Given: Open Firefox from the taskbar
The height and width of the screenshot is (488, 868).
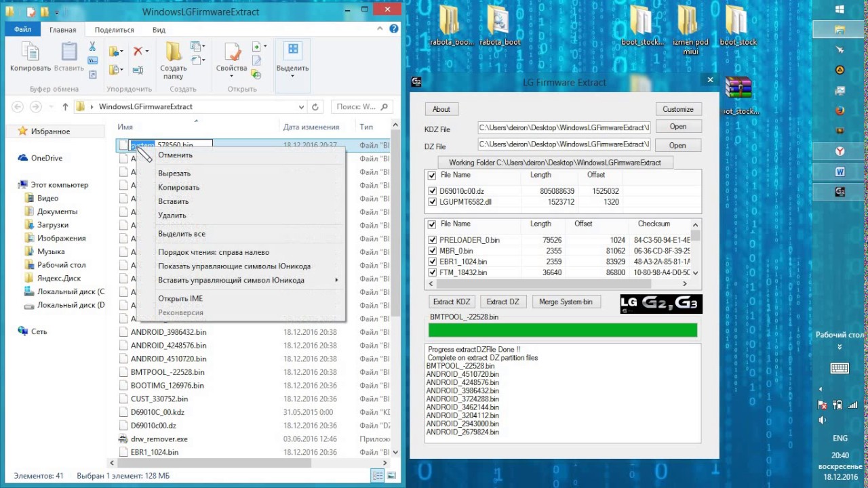Looking at the screenshot, I should tap(840, 110).
